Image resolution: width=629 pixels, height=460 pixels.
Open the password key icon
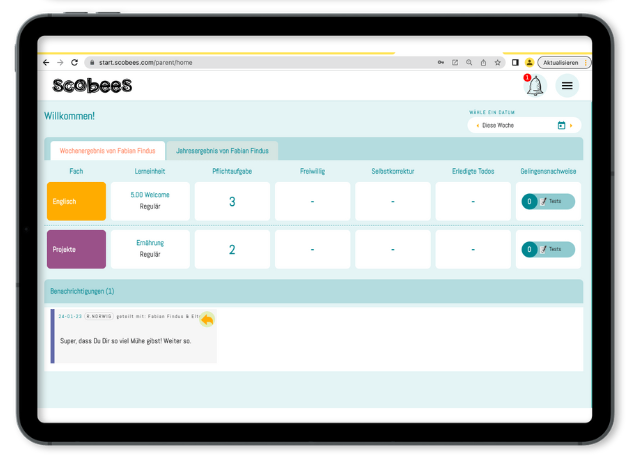click(x=440, y=63)
